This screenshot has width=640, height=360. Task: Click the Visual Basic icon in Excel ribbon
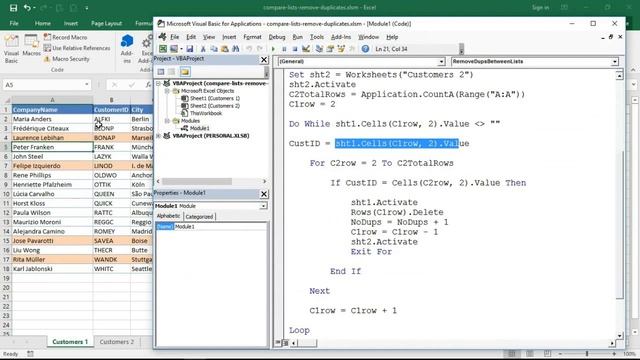[11, 49]
